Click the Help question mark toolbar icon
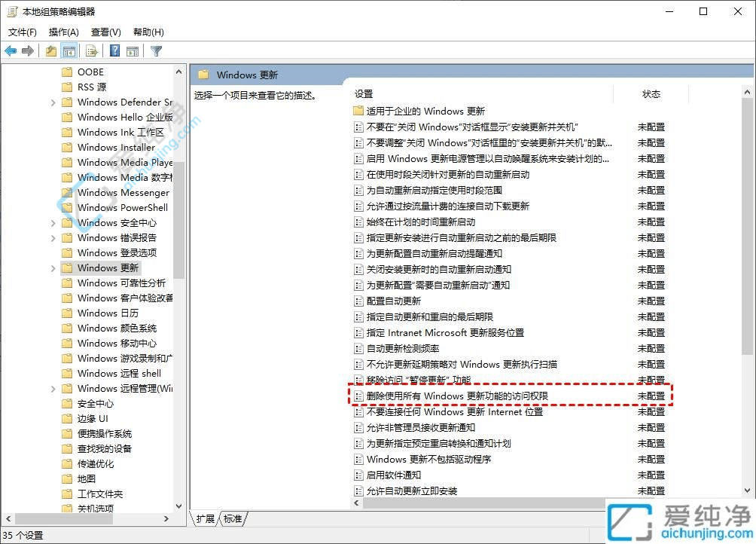The width and height of the screenshot is (756, 544). click(114, 50)
